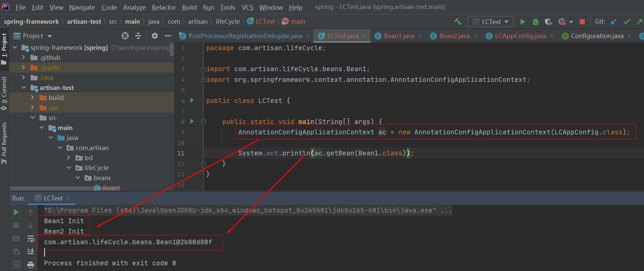Image resolution: width=644 pixels, height=271 pixels.
Task: Click the up-stack-trace arrow in Run panel
Action: pyautogui.click(x=31, y=212)
